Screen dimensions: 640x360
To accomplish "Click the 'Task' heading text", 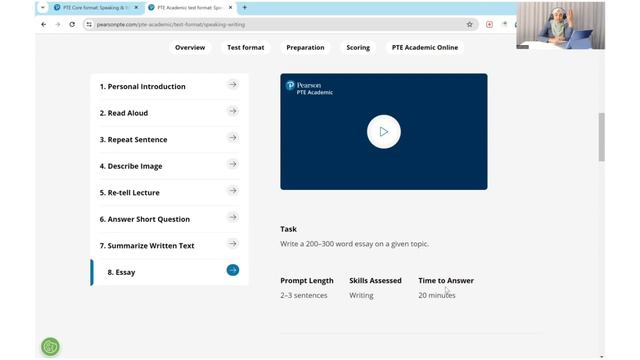I will [x=288, y=229].
